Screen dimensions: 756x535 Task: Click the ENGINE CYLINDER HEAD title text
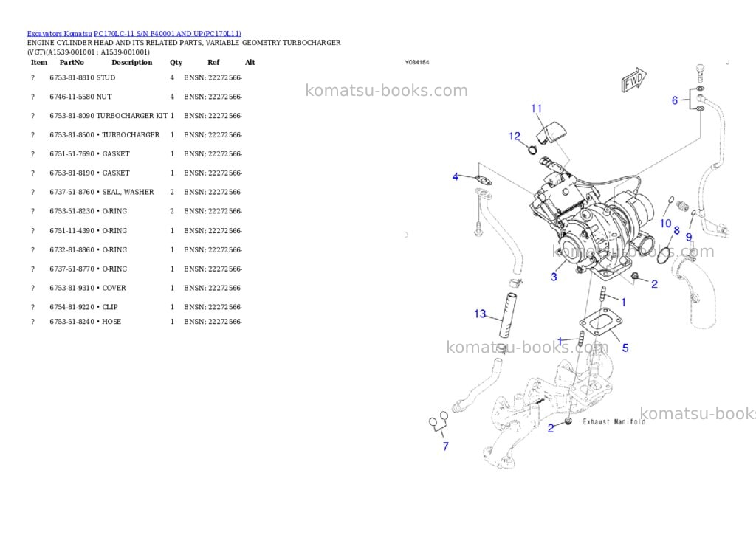(184, 47)
